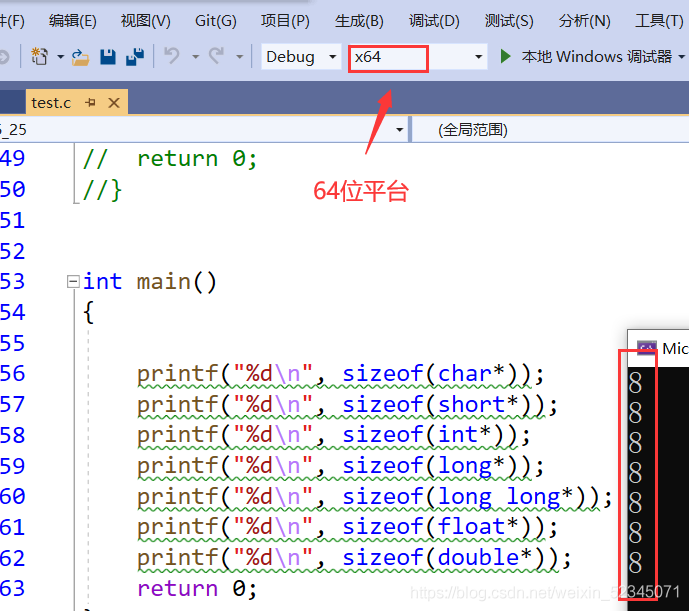Click the sizeof(char*) printf line
Viewport: 689px width, 611px height.
click(341, 374)
